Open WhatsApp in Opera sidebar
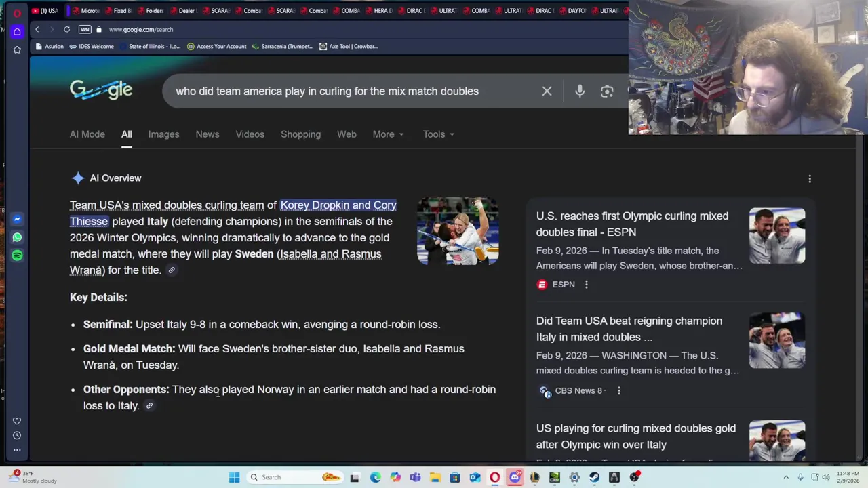Screen dimensions: 868x488 (x=17, y=237)
